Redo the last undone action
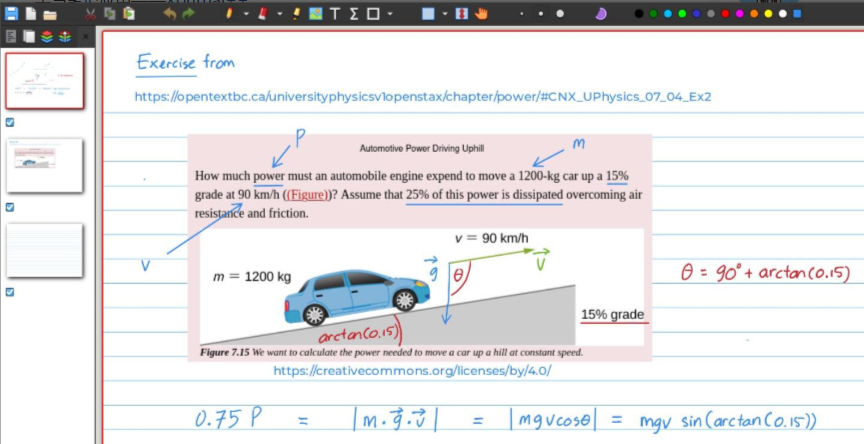 [188, 14]
